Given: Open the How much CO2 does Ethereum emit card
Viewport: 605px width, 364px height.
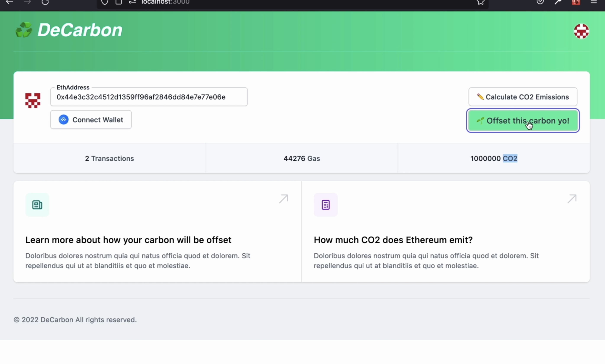Looking at the screenshot, I should pos(572,198).
